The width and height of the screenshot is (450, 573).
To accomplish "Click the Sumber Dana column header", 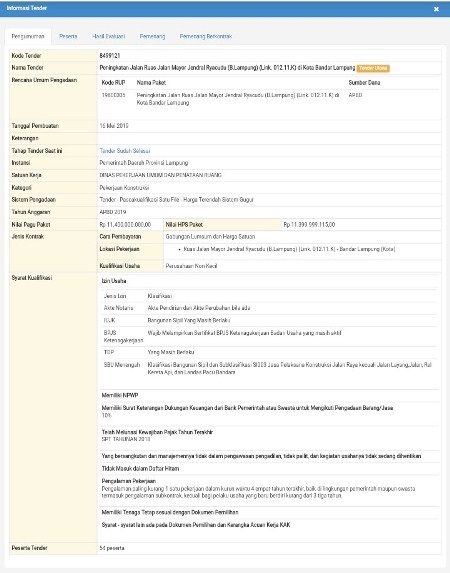I will pos(364,83).
